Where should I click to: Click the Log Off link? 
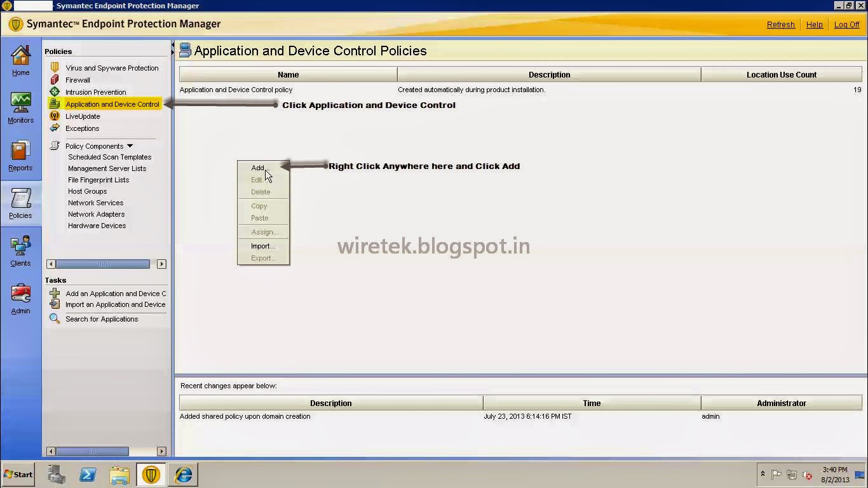click(846, 25)
